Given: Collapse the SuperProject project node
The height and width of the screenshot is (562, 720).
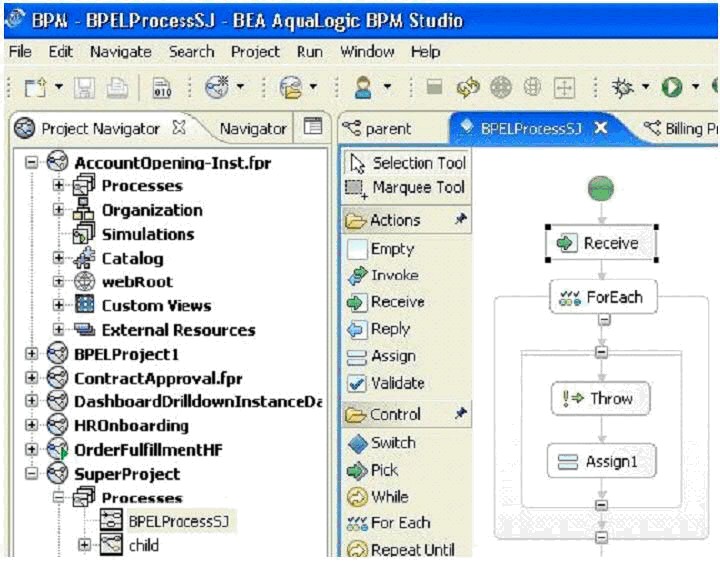Looking at the screenshot, I should [x=31, y=473].
